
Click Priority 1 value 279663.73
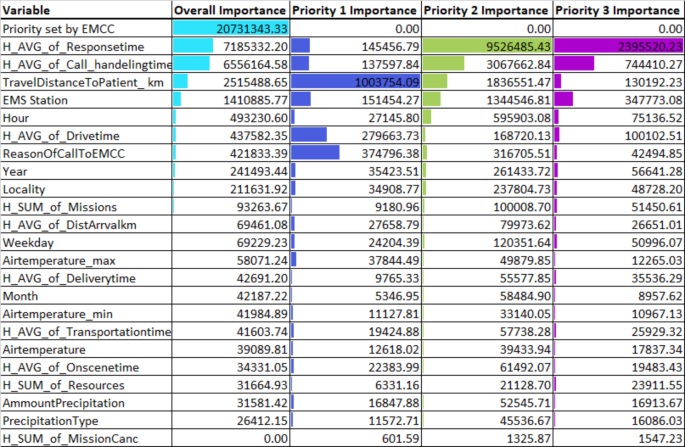390,136
